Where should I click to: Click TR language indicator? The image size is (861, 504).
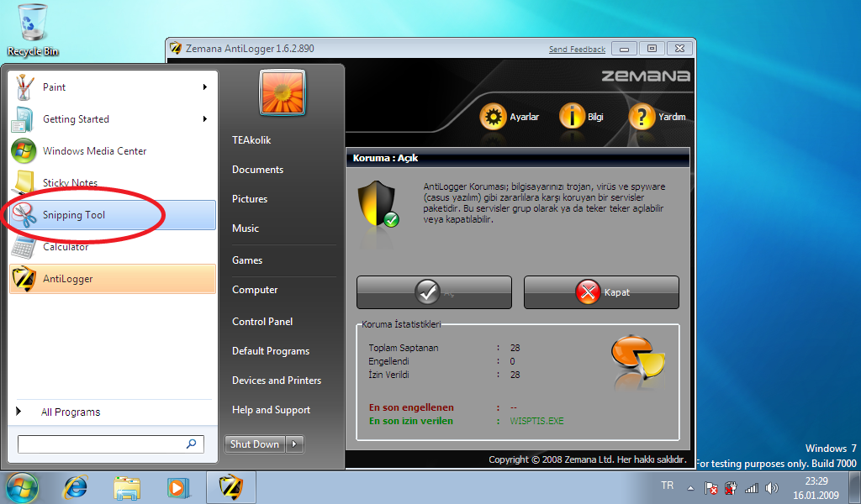point(667,486)
